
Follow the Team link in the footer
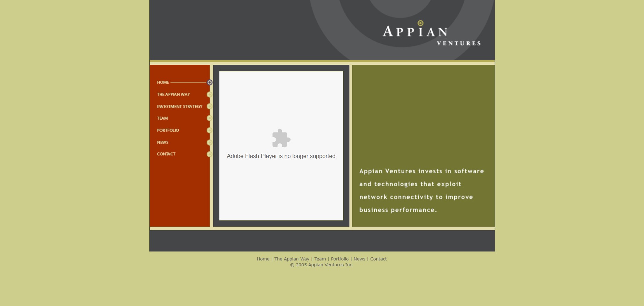coord(320,259)
